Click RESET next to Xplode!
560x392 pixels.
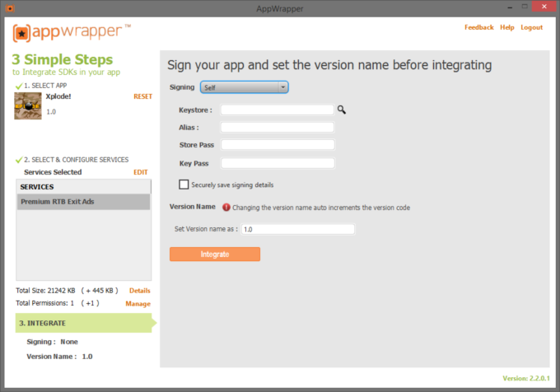coord(142,96)
